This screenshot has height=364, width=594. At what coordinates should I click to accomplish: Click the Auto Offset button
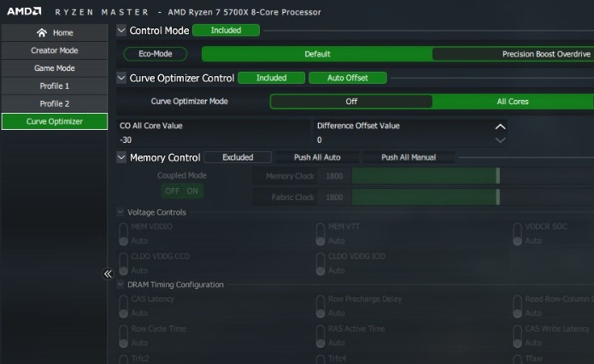point(348,78)
